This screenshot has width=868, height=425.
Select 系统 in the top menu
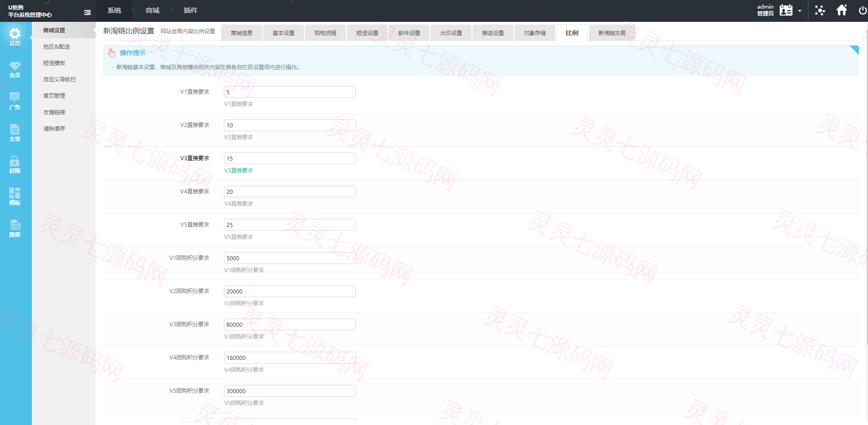[114, 10]
